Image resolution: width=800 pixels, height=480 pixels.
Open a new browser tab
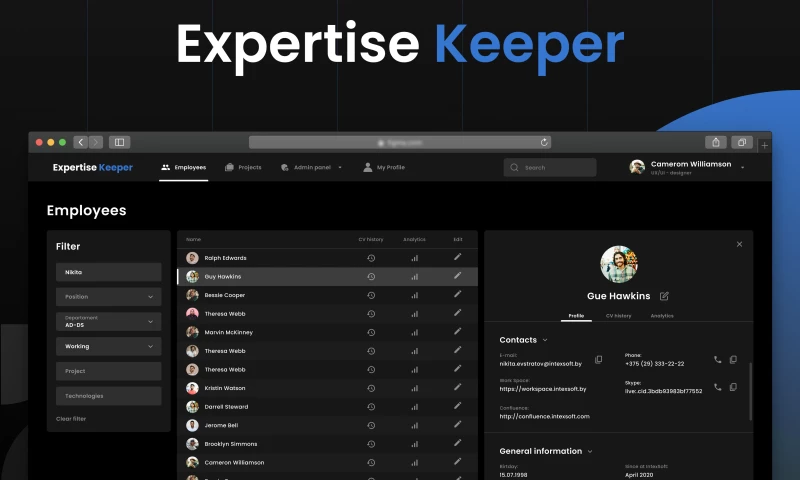pyautogui.click(x=764, y=145)
